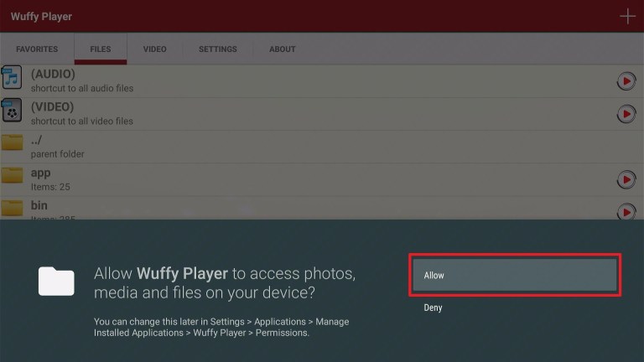This screenshot has width=644, height=362.
Task: Allow Wuffy Player file access
Action: click(515, 275)
